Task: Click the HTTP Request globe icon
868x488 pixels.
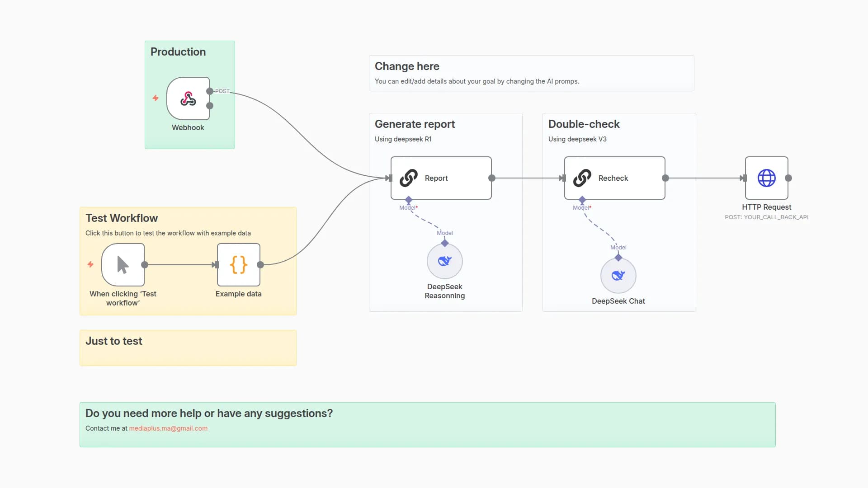Action: [x=766, y=178]
